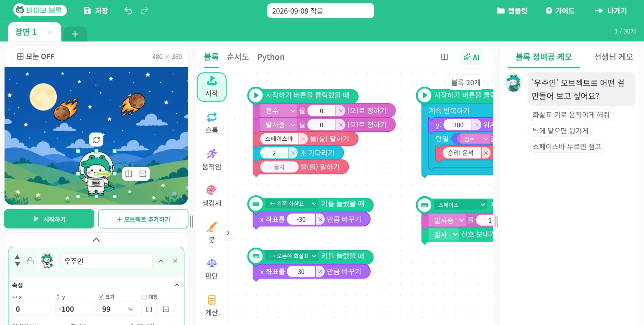Open the 발사중 variable dropdown in the set block
Image resolution: width=644 pixels, height=325 pixels.
tap(279, 125)
